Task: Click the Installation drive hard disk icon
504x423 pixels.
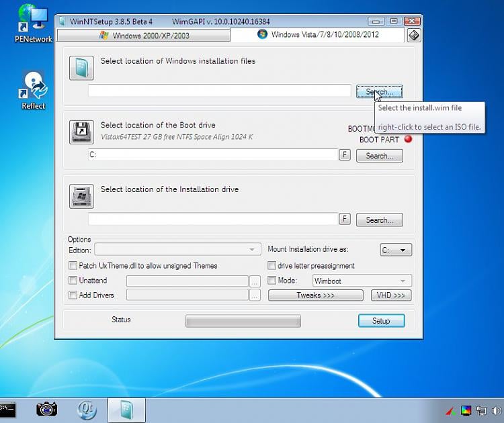Action: point(81,196)
